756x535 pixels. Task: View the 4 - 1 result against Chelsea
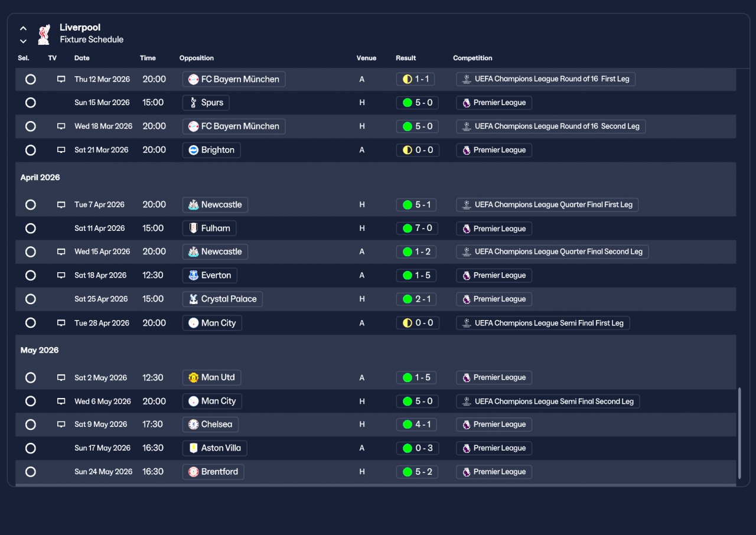click(x=417, y=425)
